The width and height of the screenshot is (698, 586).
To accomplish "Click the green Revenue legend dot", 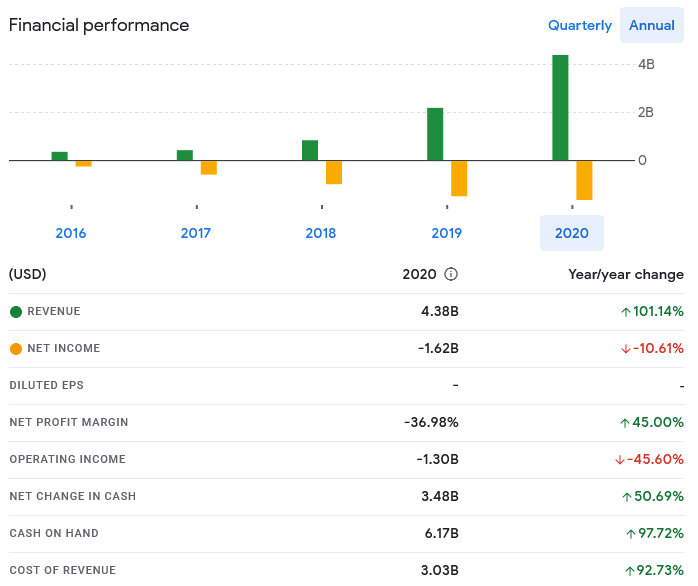I will (16, 312).
